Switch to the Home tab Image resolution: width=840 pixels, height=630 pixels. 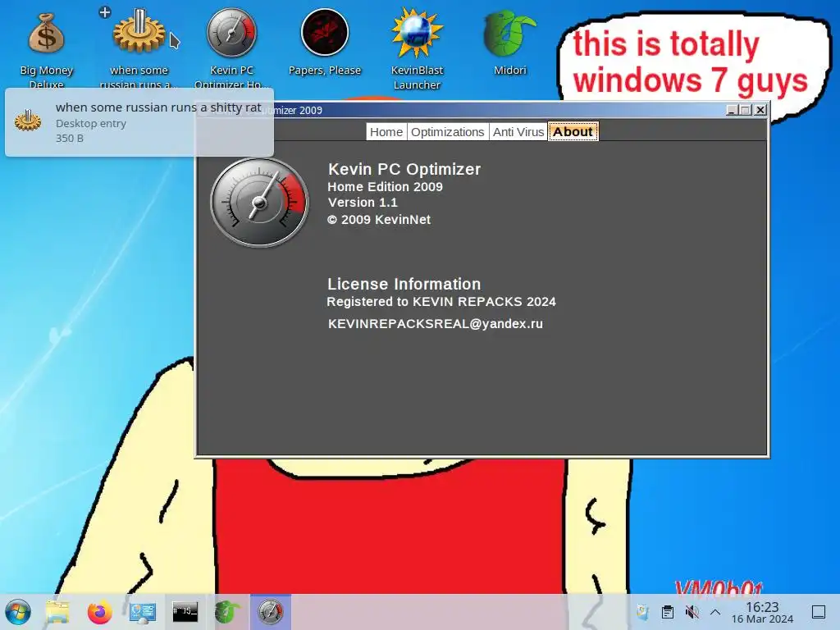click(x=386, y=132)
